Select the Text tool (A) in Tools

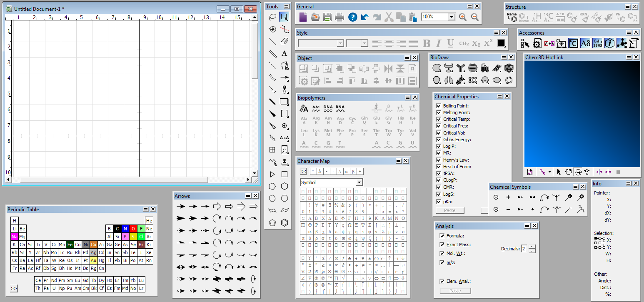tap(285, 53)
